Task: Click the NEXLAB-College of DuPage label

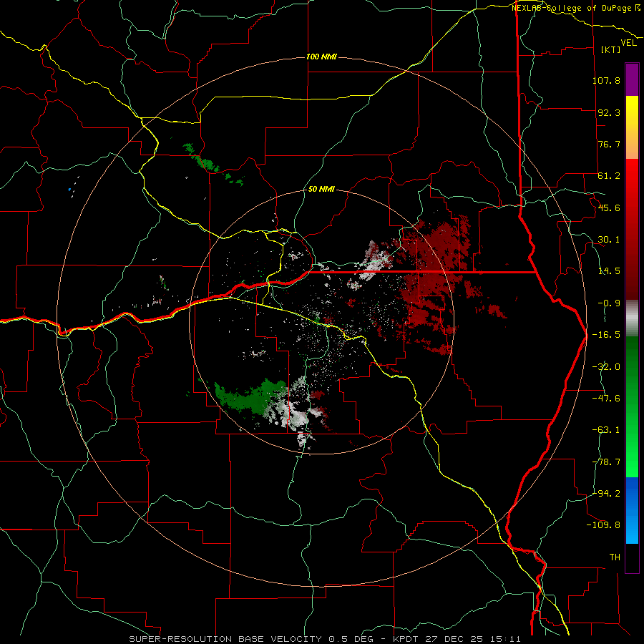Action: (575, 8)
